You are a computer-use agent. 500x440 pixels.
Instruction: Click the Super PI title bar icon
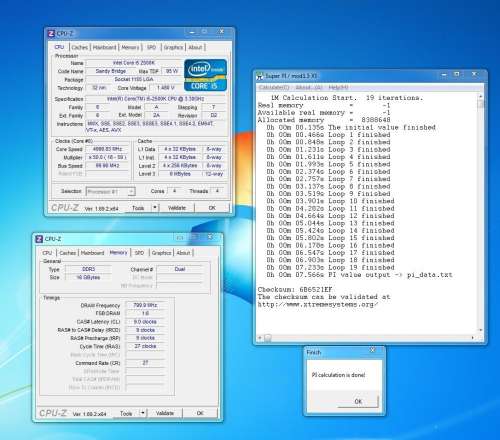click(x=260, y=76)
